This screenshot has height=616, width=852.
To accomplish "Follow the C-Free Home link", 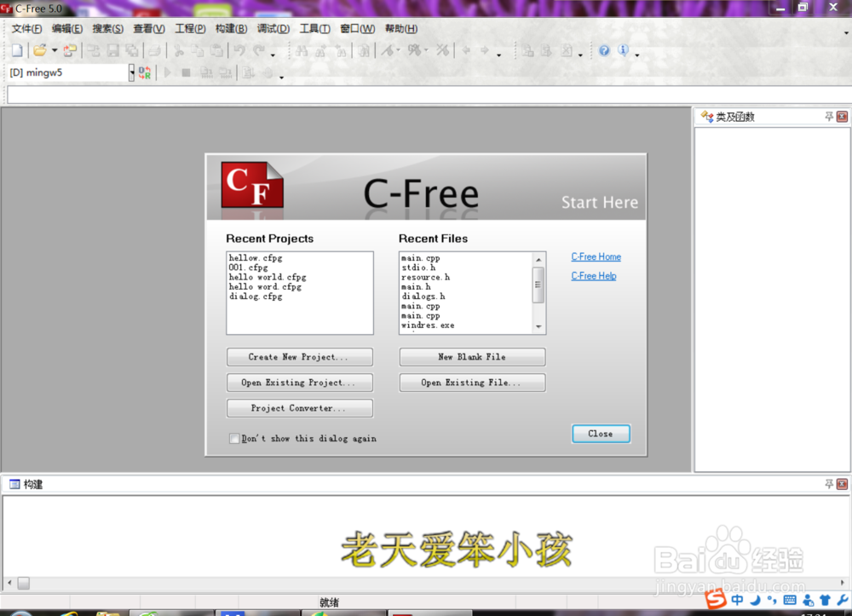I will click(x=596, y=256).
